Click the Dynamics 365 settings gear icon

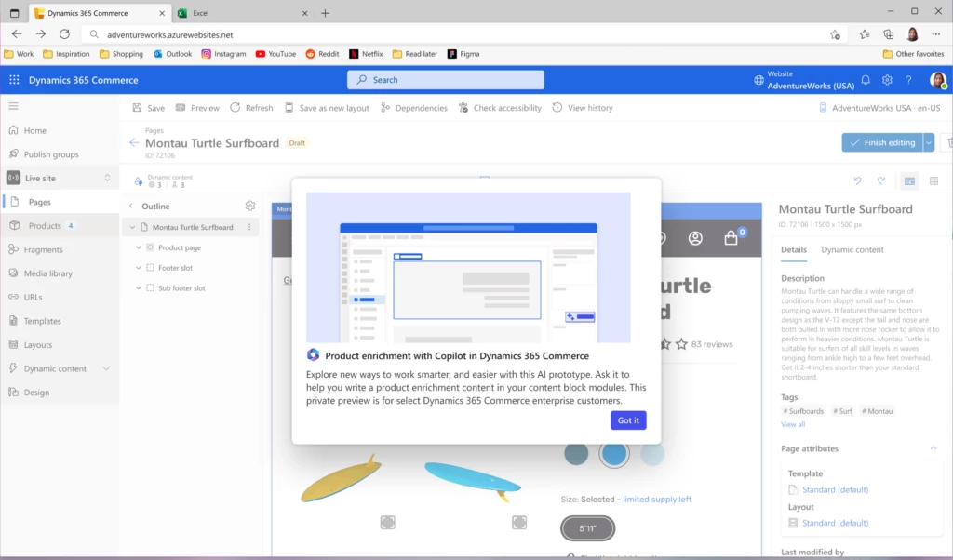point(887,80)
